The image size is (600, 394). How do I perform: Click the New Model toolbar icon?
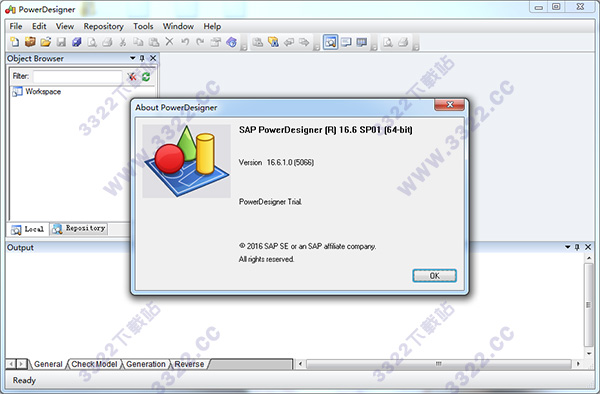(15, 42)
